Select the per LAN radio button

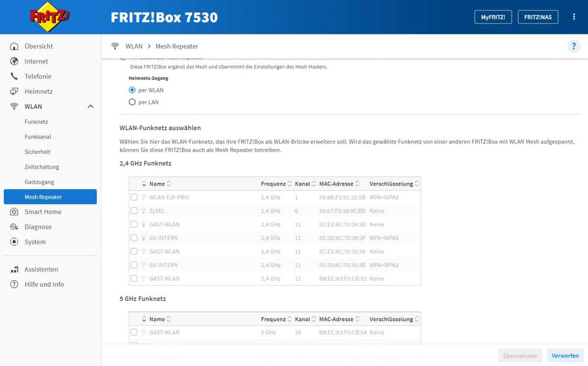[x=132, y=102]
